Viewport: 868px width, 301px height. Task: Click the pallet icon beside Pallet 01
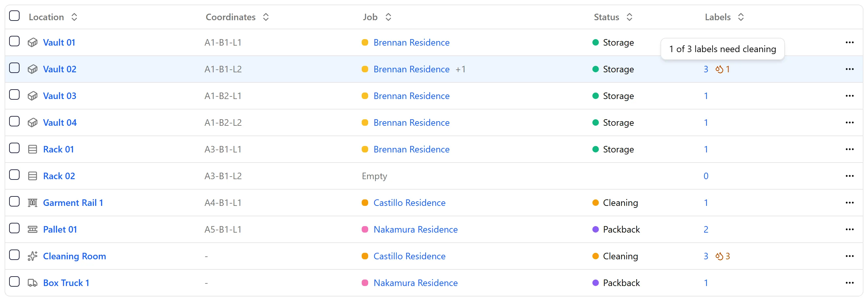click(32, 230)
